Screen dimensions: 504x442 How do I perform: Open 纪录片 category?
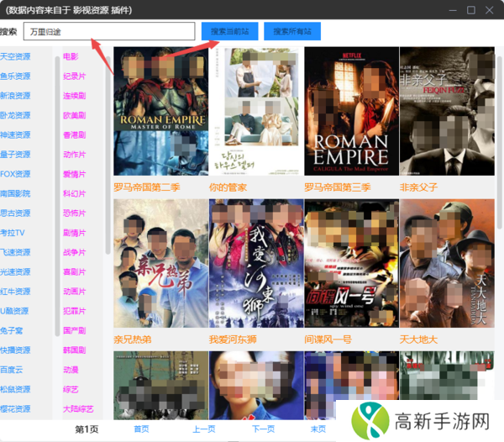(x=74, y=76)
